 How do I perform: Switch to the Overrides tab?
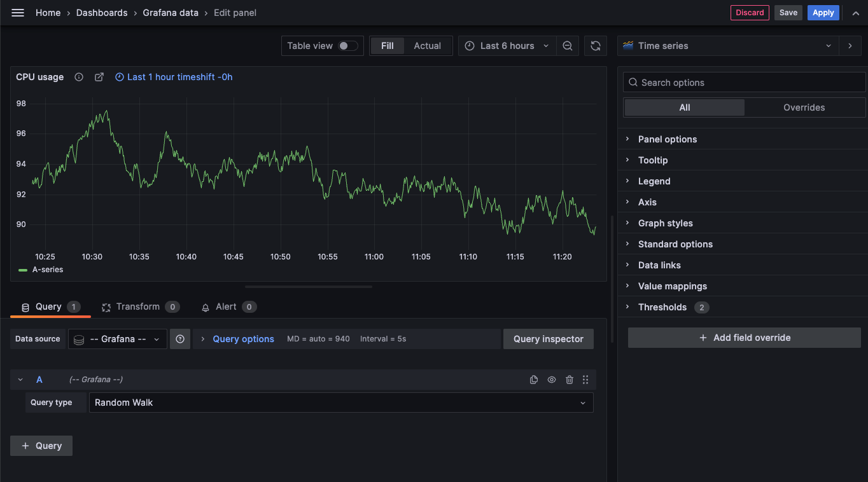(x=804, y=107)
